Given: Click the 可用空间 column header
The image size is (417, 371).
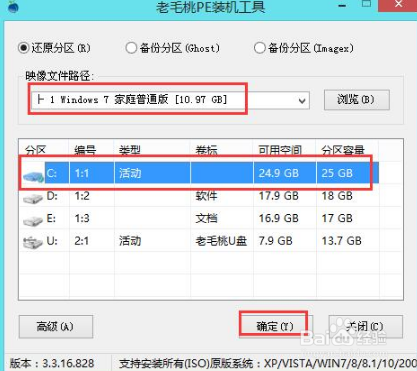Looking at the screenshot, I should tap(285, 150).
